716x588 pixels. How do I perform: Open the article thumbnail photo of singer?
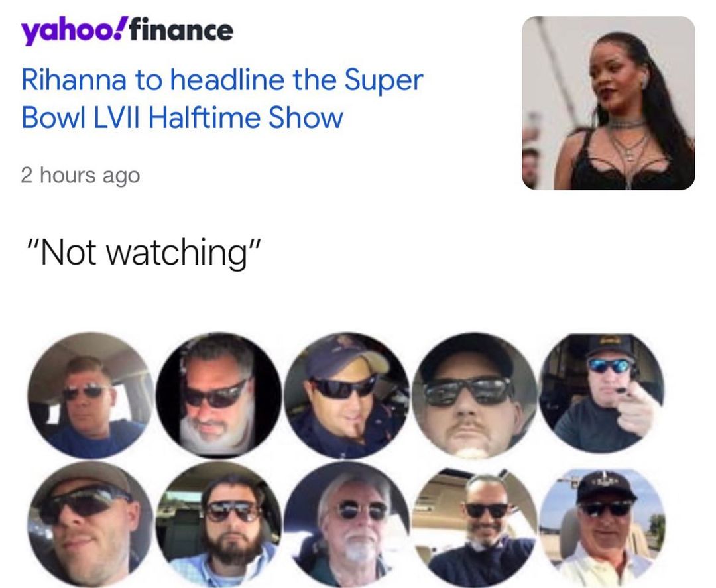(608, 103)
